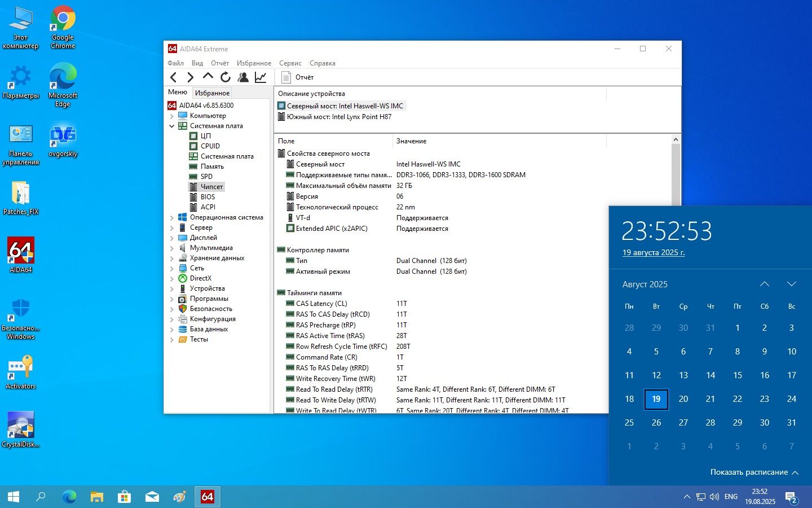Click the Forward navigation arrow in toolbar
This screenshot has width=812, height=508.
point(190,77)
